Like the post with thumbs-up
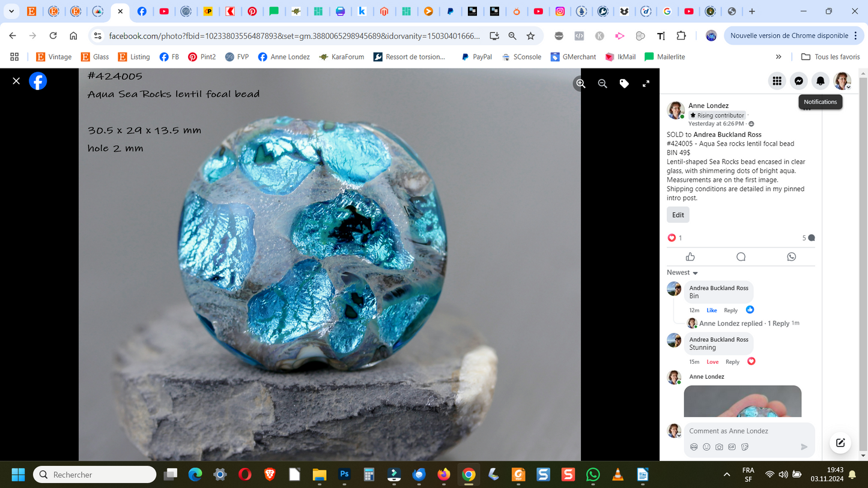Viewport: 868px width, 488px height. click(690, 257)
